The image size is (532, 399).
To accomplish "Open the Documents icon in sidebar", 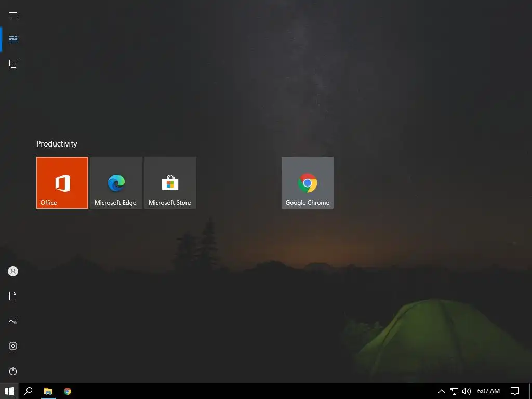I will (x=13, y=296).
